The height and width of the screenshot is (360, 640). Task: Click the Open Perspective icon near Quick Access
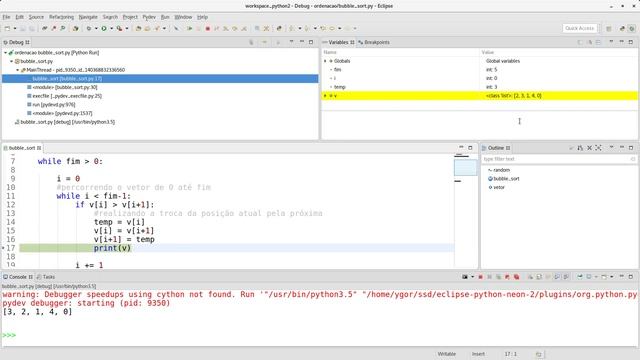point(609,28)
